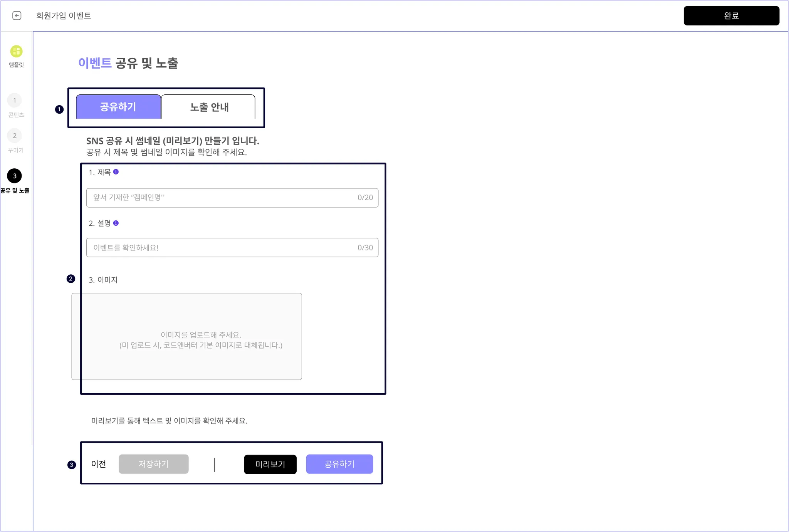Focus the 설명 description input field

click(223, 248)
